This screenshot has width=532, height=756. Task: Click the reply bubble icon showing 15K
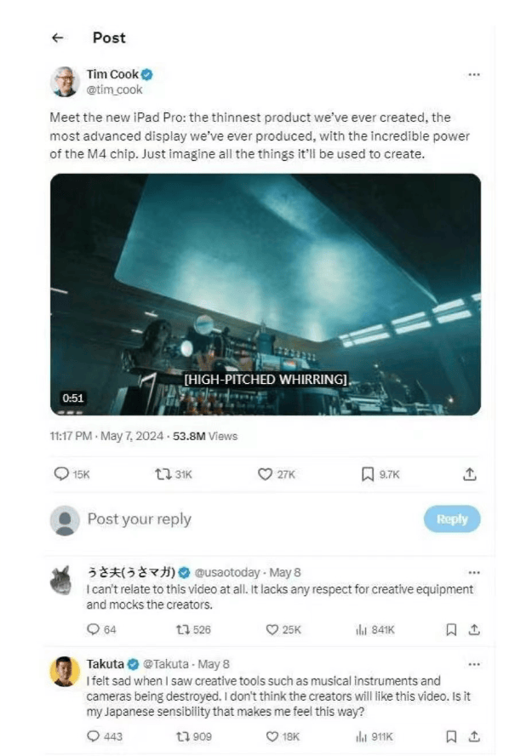click(61, 474)
